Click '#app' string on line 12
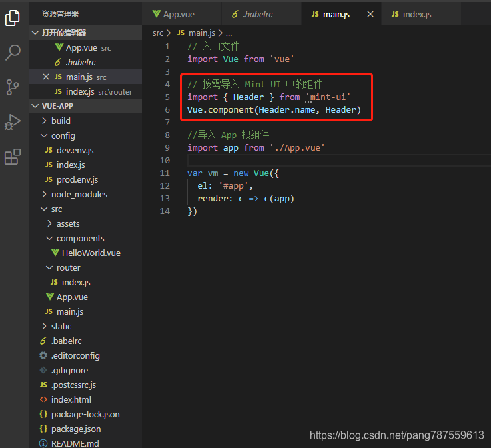This screenshot has width=491, height=448. click(x=233, y=186)
